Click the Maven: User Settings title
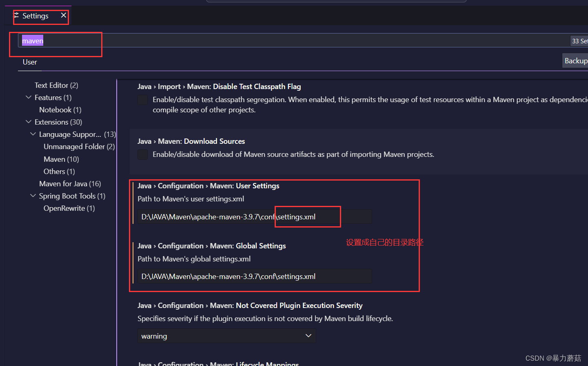This screenshot has height=366, width=588. tap(208, 186)
